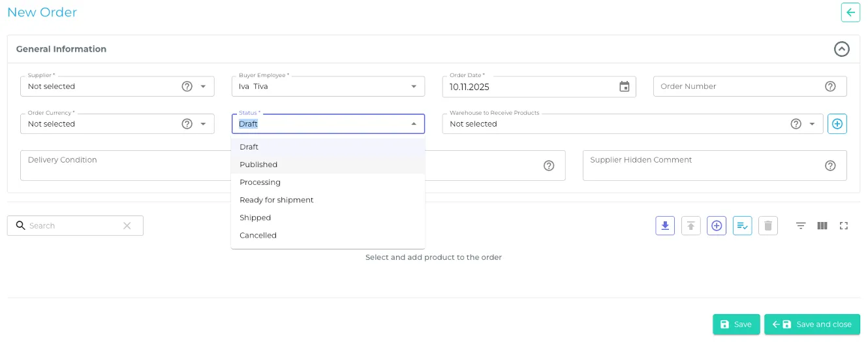This screenshot has height=350, width=868.
Task: Click the back arrow icon at top right
Action: tap(850, 12)
